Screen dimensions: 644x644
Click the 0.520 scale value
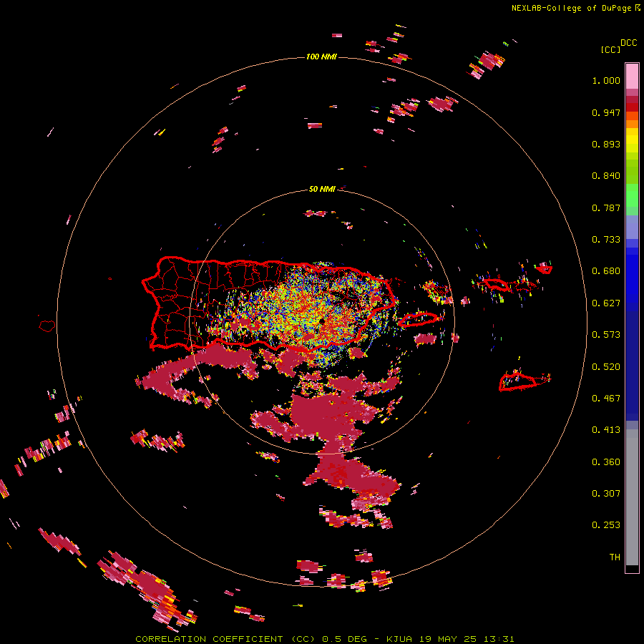tap(606, 367)
